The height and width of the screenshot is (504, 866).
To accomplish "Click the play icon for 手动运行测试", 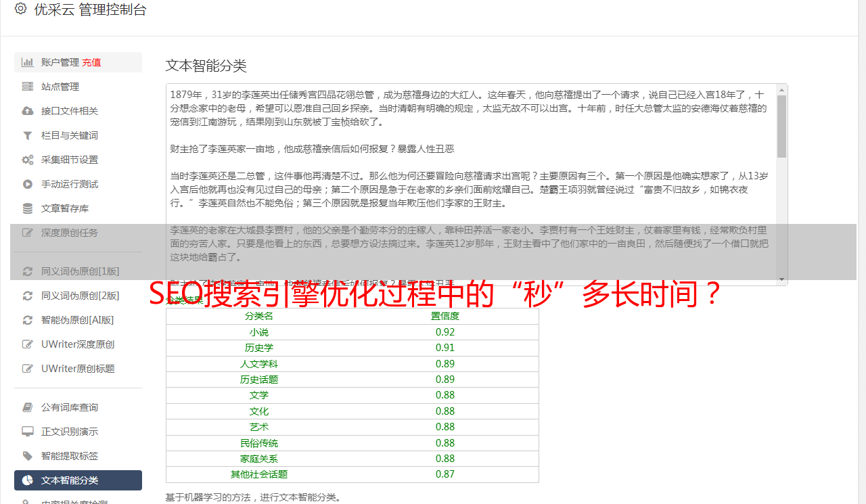I will 28,184.
